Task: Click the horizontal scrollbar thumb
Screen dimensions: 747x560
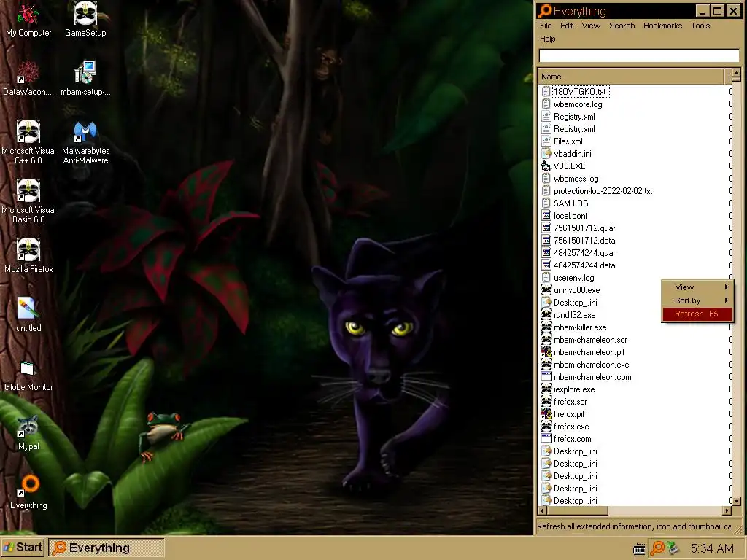Action: point(578,511)
